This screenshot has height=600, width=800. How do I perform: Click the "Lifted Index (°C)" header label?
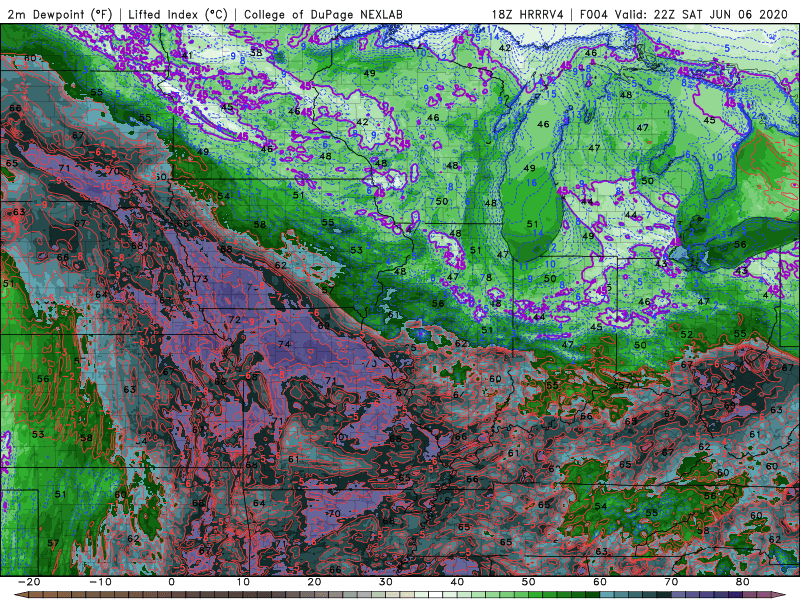pos(178,14)
